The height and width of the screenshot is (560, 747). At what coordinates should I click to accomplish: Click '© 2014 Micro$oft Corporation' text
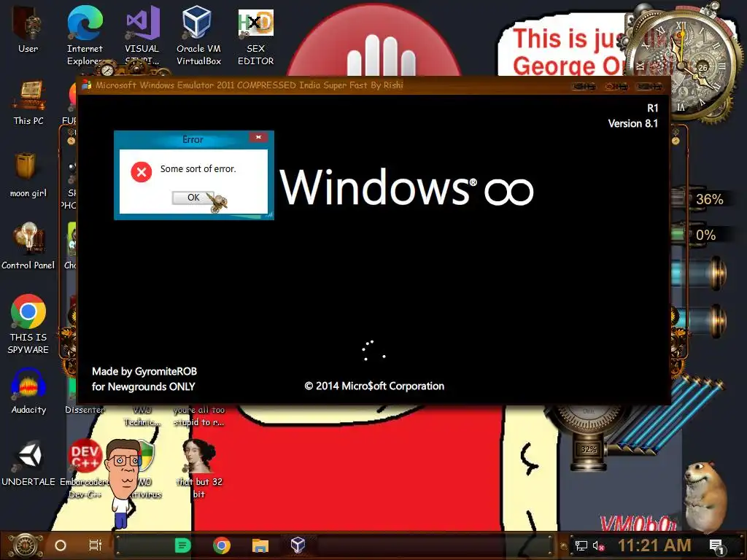[374, 386]
